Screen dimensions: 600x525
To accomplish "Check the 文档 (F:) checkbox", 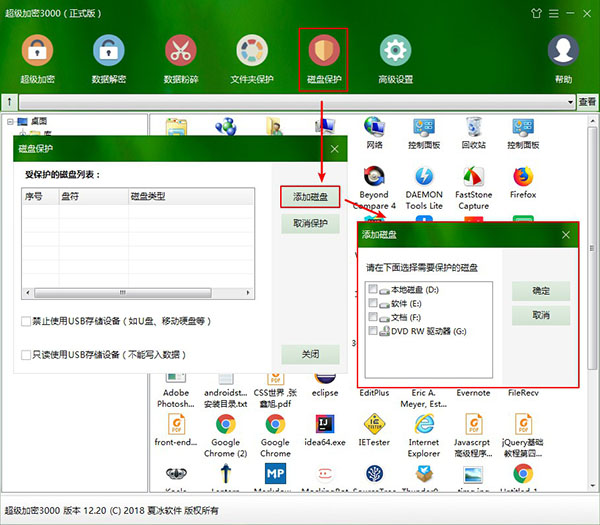I will point(373,316).
